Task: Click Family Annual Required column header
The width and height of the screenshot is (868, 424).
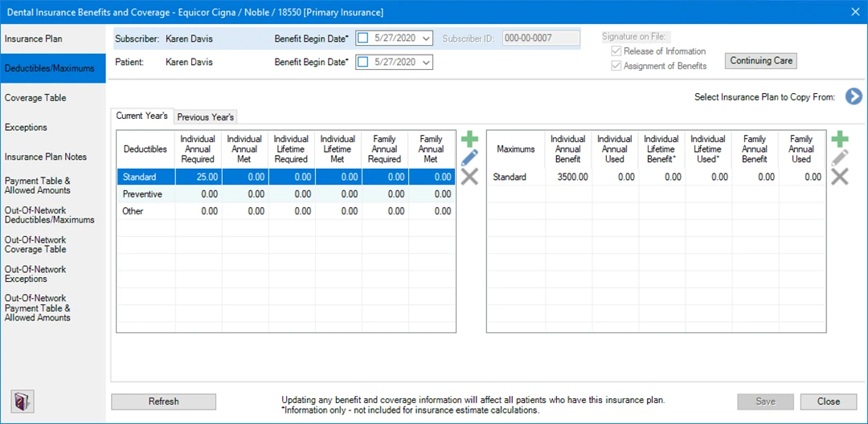Action: point(385,149)
